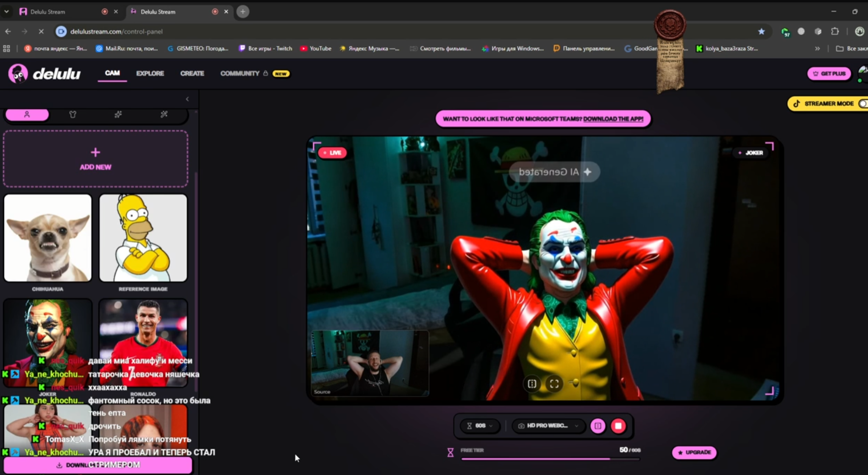The image size is (868, 475).
Task: Choose the Homer Simpson reference image thumbnail
Action: point(143,238)
